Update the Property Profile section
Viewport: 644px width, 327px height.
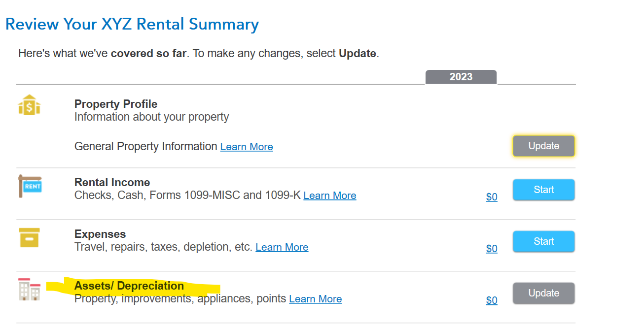543,146
